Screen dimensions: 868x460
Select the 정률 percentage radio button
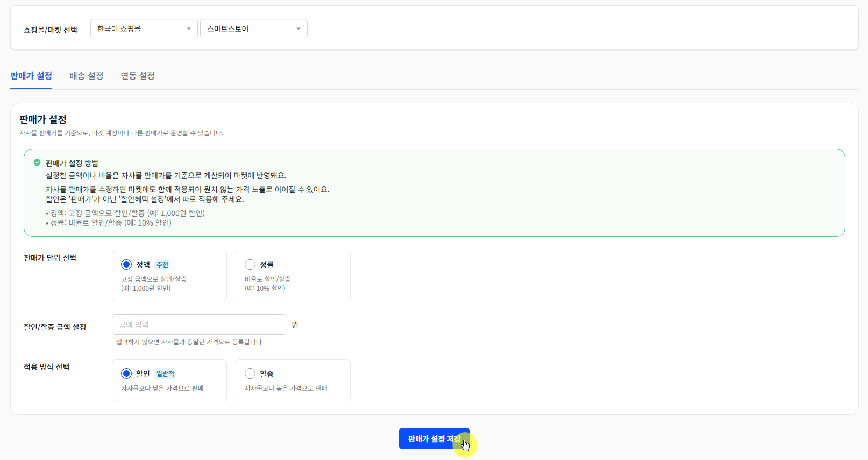pyautogui.click(x=250, y=264)
